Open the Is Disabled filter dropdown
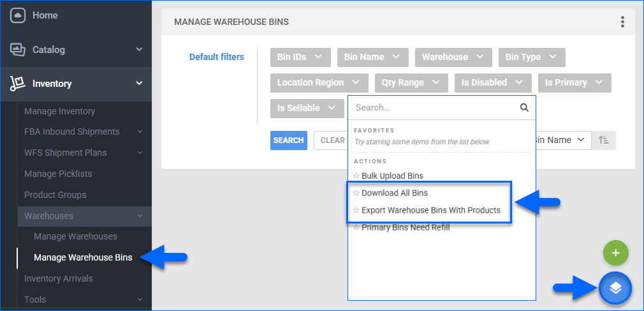 coord(492,82)
